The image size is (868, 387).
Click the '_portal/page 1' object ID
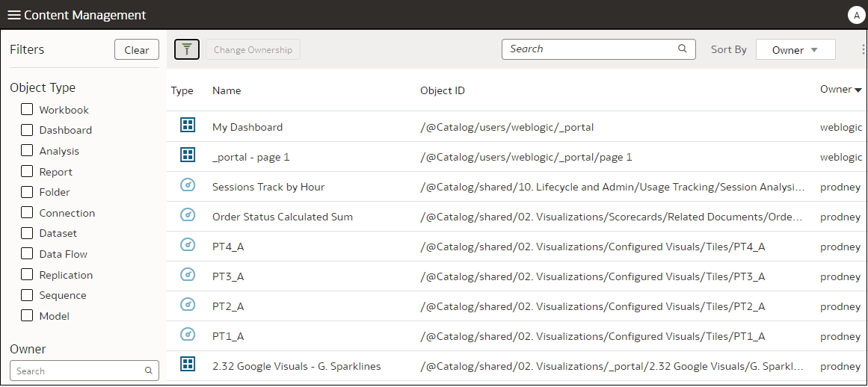coord(526,157)
